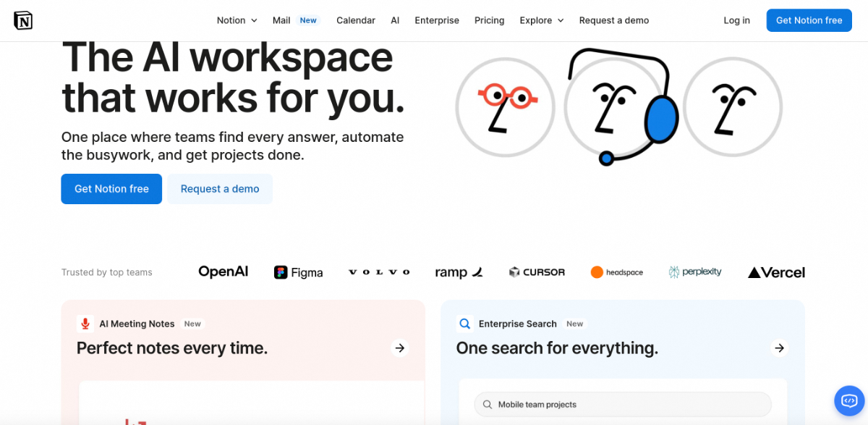
Task: Expand the Notion dropdown menu
Action: 237,20
